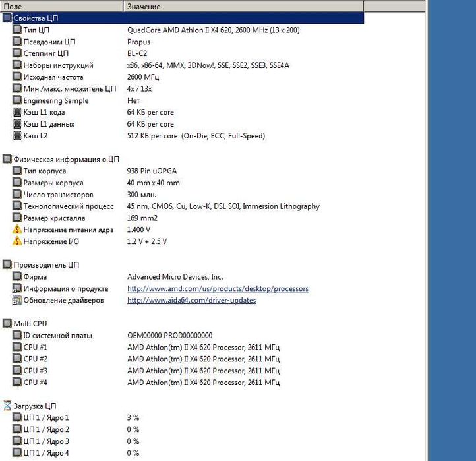Click the value OEM00000 PROD00000000
This screenshot has height=461, width=476.
(x=169, y=335)
